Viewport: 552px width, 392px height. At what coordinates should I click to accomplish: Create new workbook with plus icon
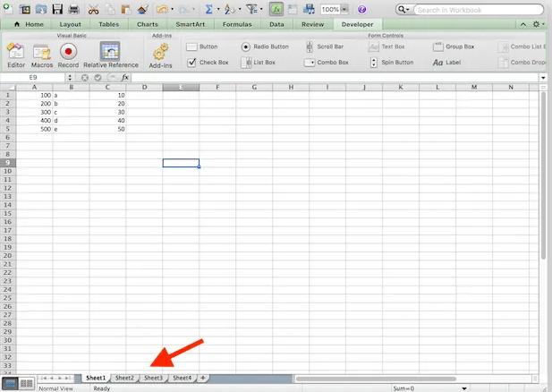[7, 8]
